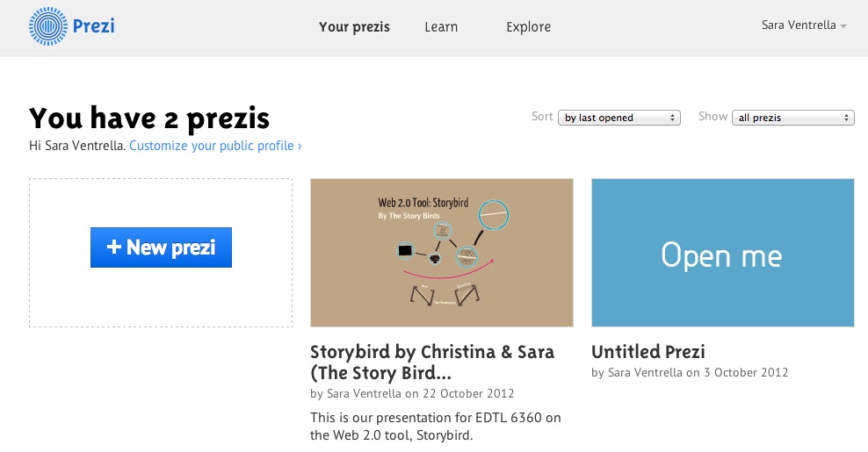Click the Untitled Prezi title link
This screenshot has width=868, height=452.
pyautogui.click(x=648, y=352)
